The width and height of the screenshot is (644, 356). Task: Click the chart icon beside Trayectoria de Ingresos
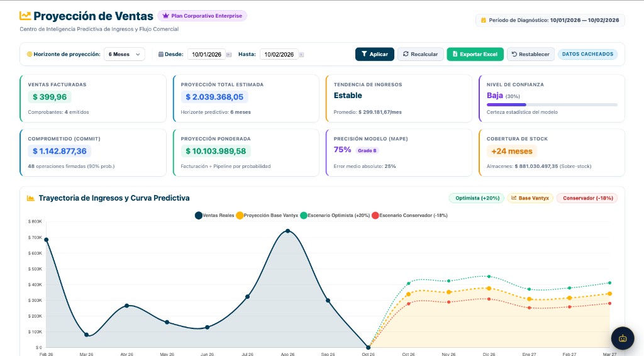tap(30, 198)
